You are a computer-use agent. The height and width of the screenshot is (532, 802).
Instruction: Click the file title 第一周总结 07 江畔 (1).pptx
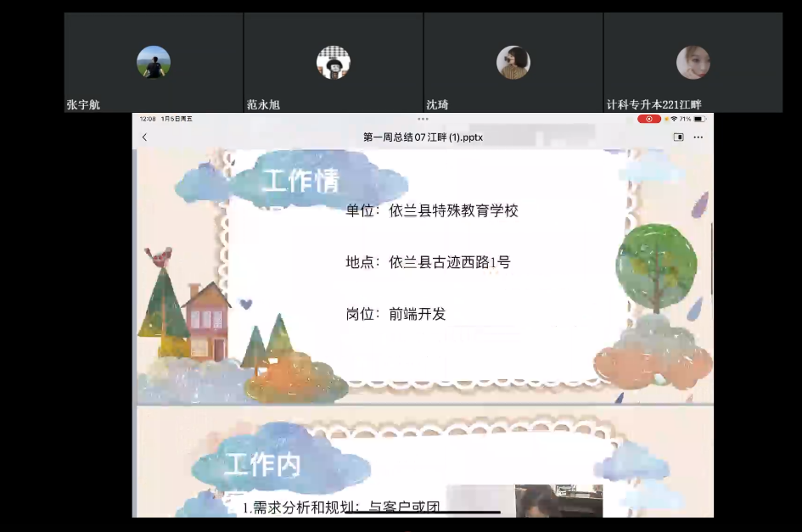(x=423, y=137)
